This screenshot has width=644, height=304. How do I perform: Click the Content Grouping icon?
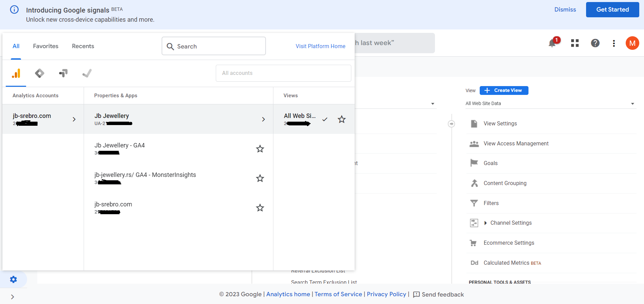click(x=474, y=183)
